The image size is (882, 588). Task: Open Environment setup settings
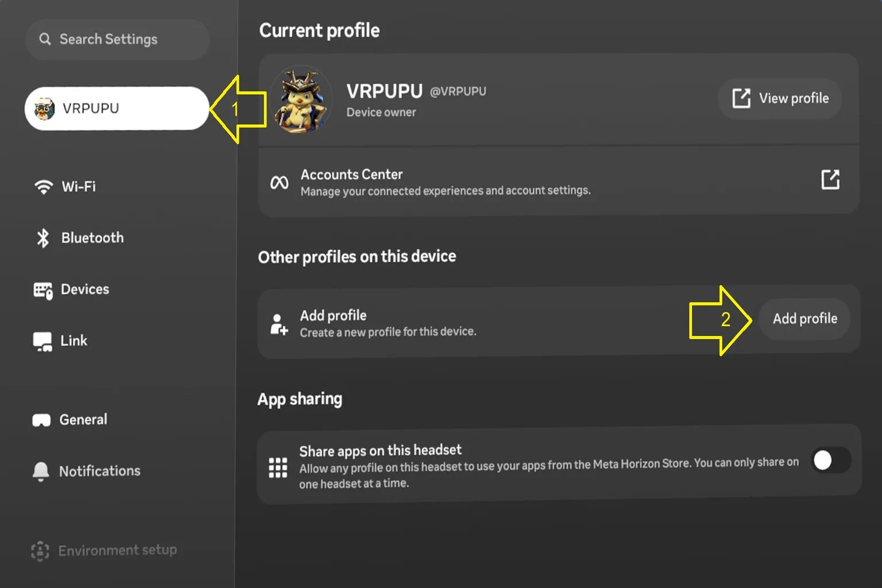pos(118,550)
